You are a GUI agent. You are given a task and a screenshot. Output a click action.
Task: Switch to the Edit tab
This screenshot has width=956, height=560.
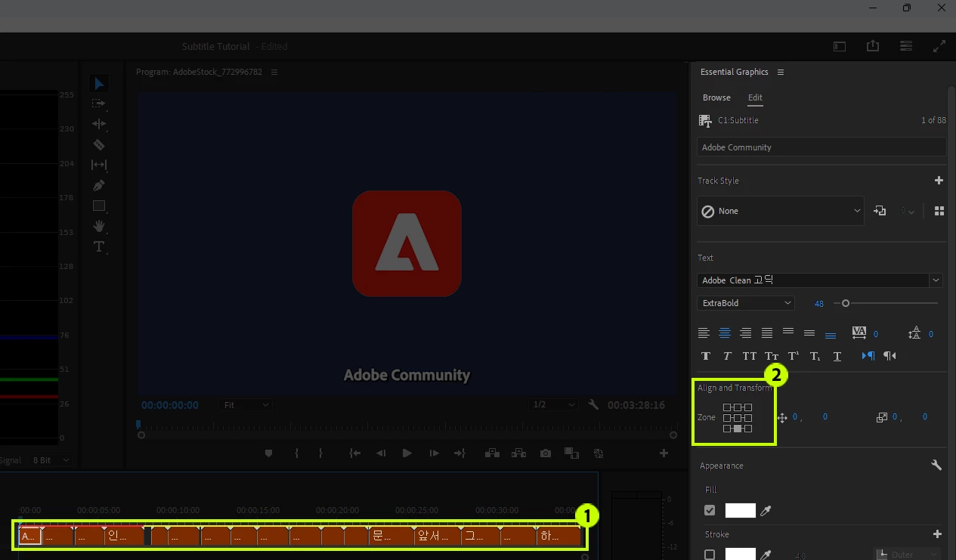coord(755,97)
